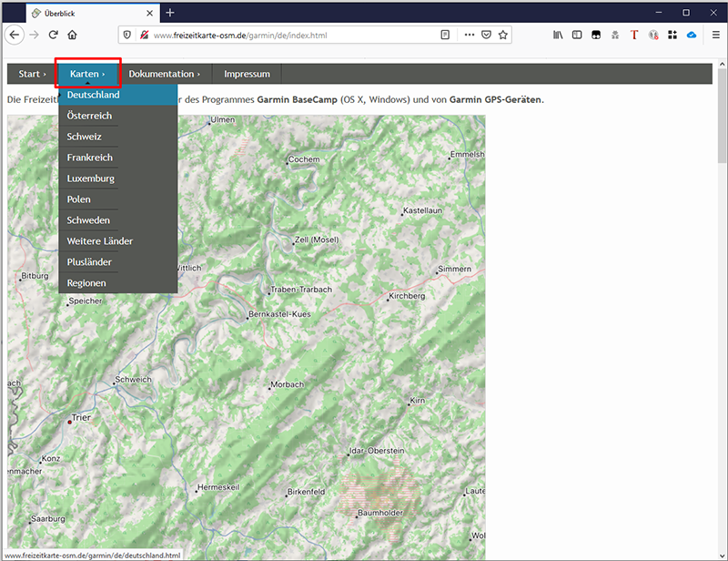
Task: Click the red T extension icon
Action: (634, 35)
